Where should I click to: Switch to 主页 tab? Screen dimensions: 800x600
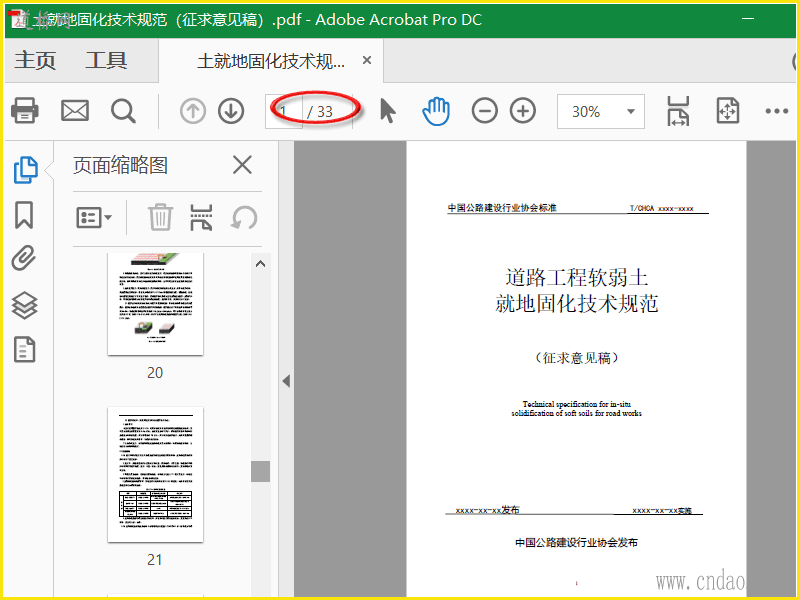[35, 60]
